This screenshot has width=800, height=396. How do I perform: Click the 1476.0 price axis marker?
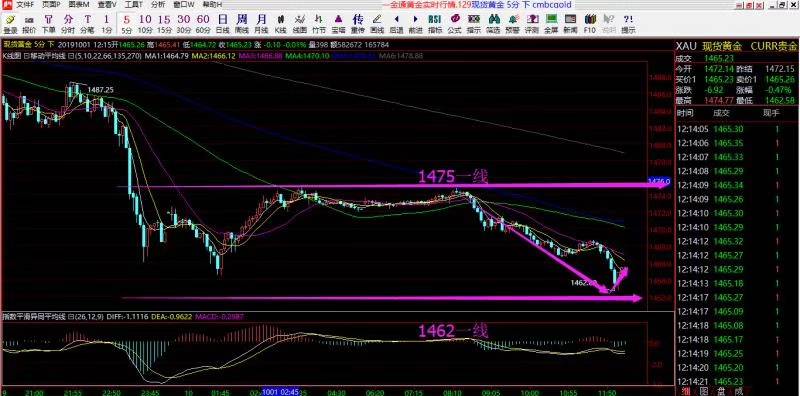tap(658, 181)
